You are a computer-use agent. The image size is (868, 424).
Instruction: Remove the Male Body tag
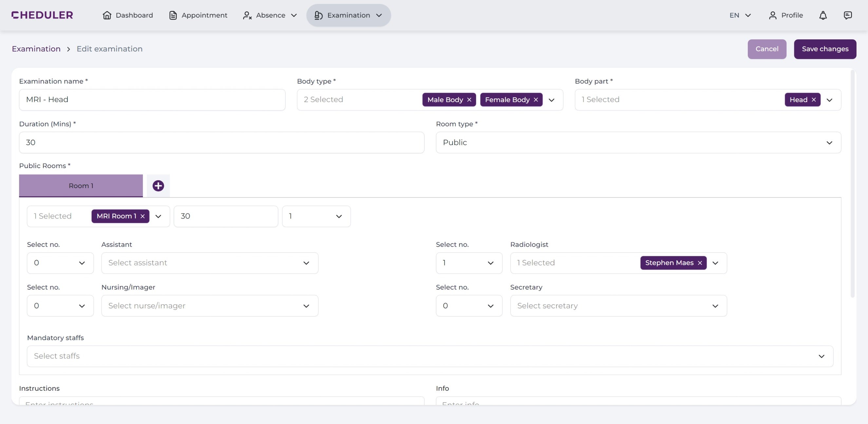(x=469, y=100)
